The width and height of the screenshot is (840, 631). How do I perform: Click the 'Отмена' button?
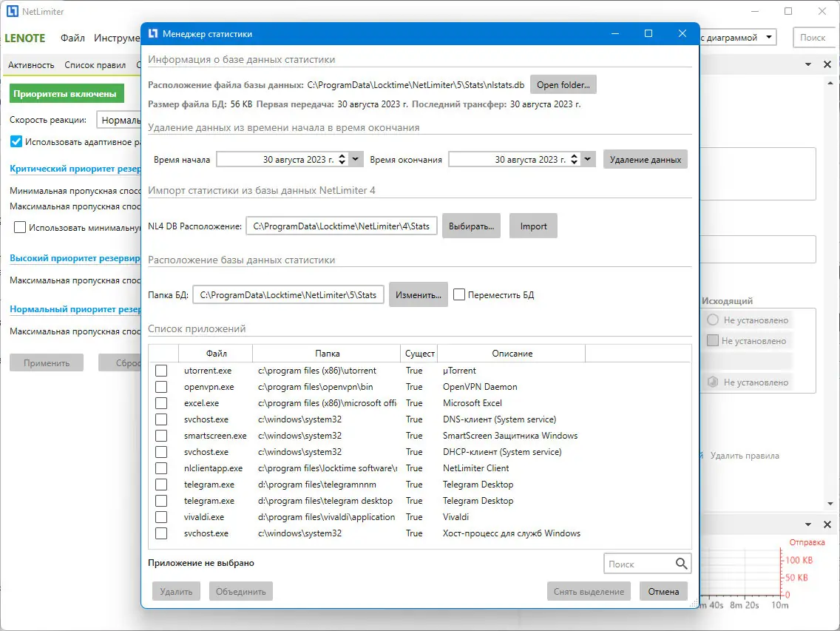(663, 591)
